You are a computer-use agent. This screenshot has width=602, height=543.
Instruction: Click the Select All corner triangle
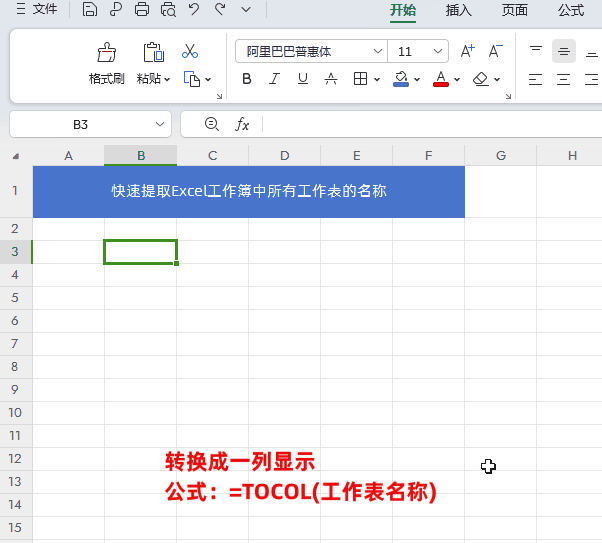[x=16, y=156]
